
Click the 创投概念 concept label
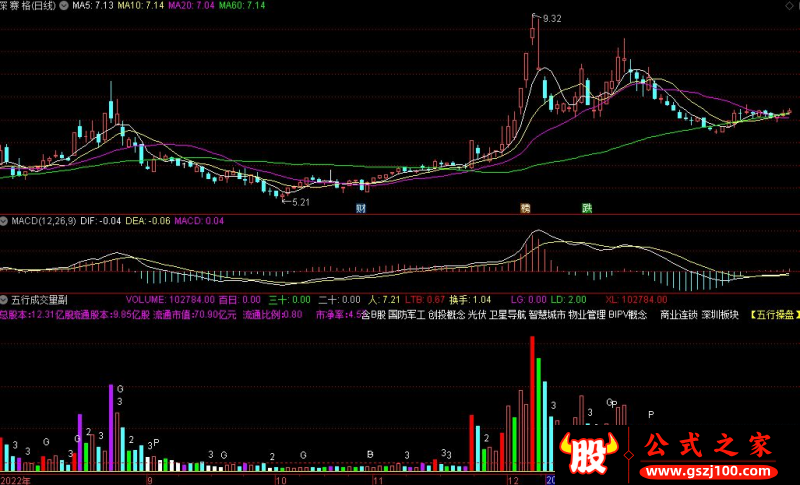[x=446, y=315]
